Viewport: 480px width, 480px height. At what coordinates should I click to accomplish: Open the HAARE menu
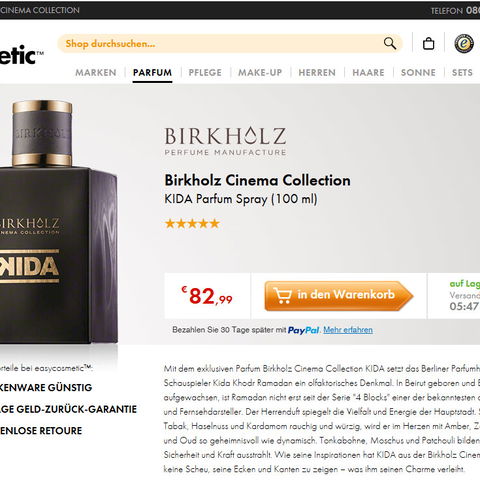click(x=368, y=72)
